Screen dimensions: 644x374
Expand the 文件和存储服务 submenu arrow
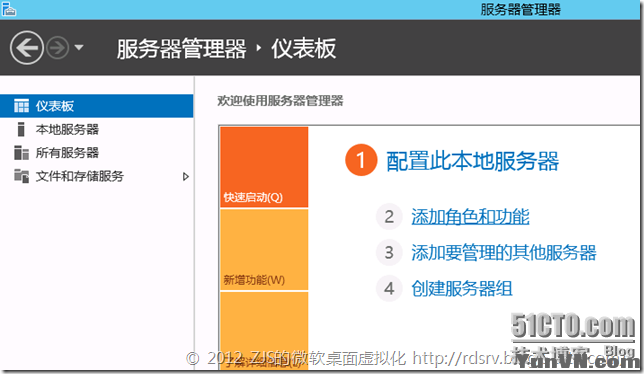186,177
